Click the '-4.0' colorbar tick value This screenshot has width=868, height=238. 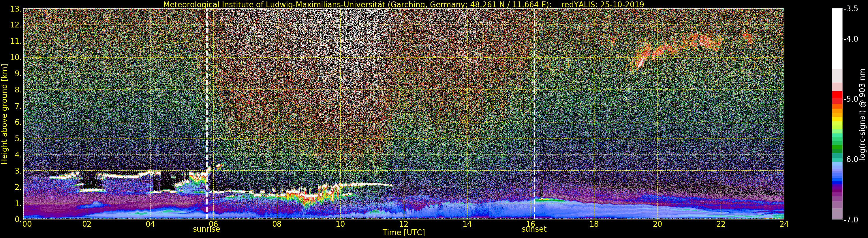(x=851, y=39)
